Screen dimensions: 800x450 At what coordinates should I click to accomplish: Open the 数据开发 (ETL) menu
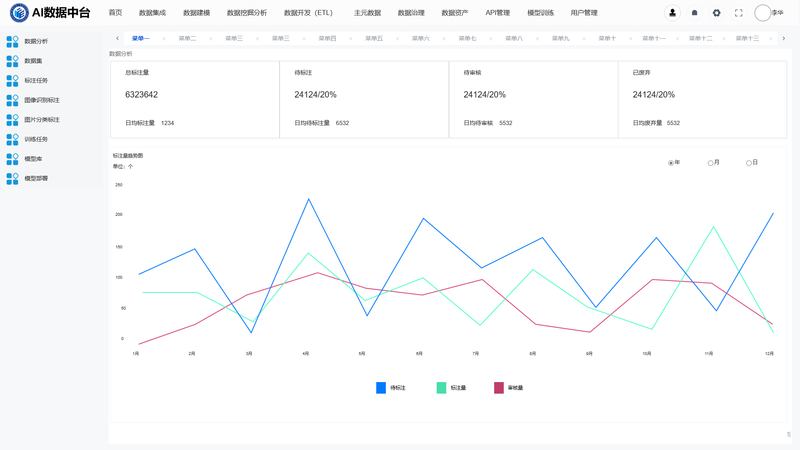pos(308,13)
